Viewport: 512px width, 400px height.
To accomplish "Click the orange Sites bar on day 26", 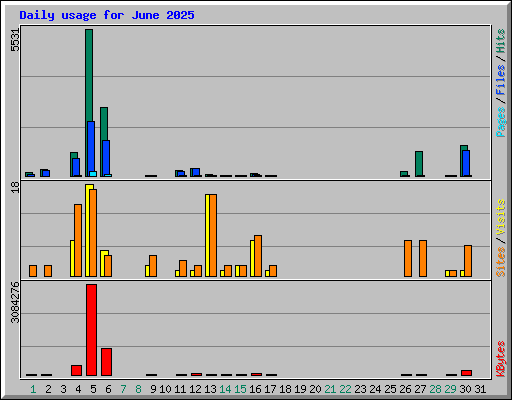I will pos(408,258).
